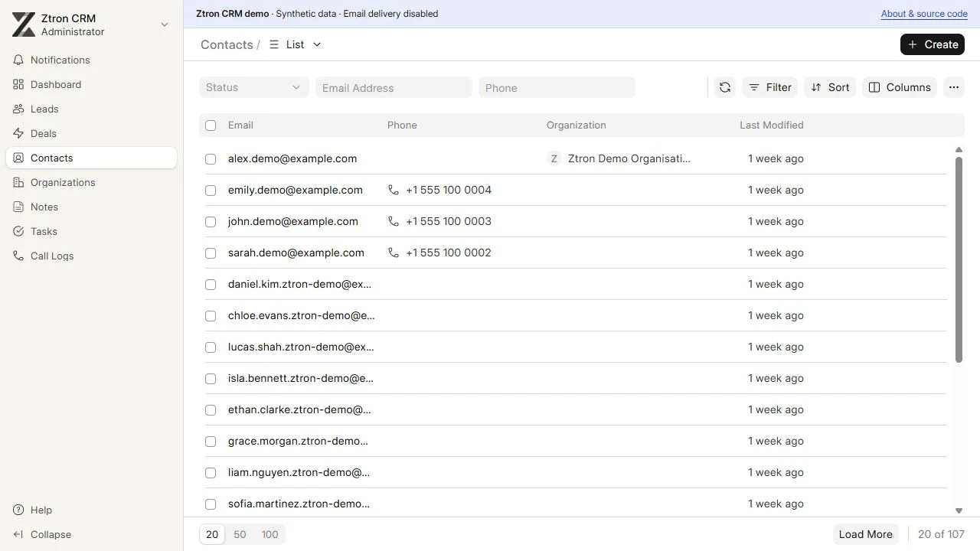
Task: Open the Status filter dropdown
Action: pyautogui.click(x=254, y=87)
